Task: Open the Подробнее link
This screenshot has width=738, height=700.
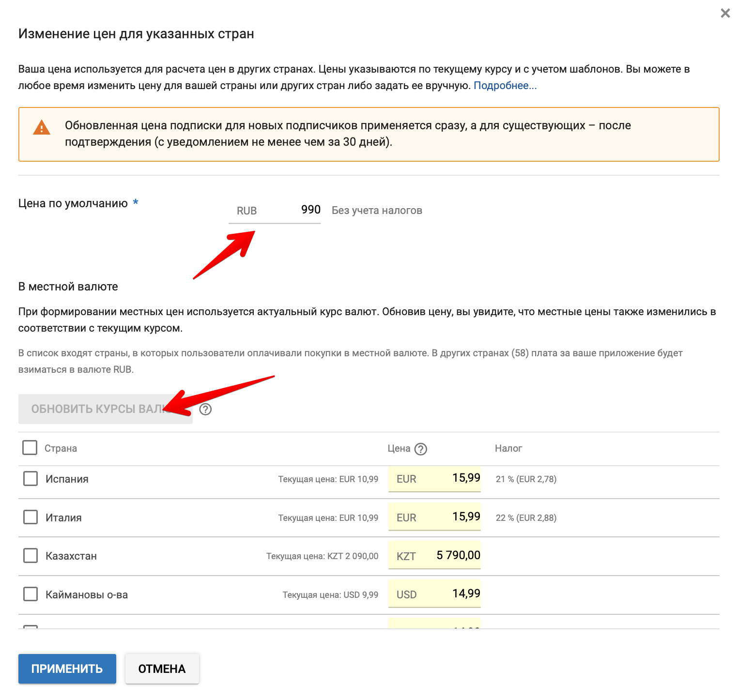Action: pos(505,86)
